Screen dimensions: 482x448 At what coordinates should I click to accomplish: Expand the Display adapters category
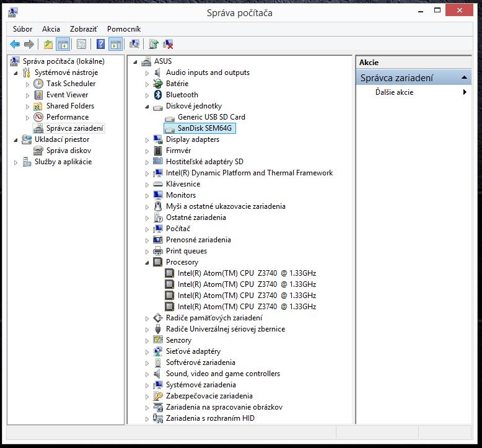point(147,139)
